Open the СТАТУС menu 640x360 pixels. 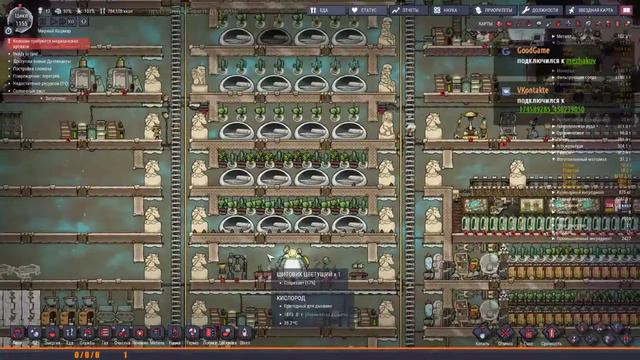(368, 10)
